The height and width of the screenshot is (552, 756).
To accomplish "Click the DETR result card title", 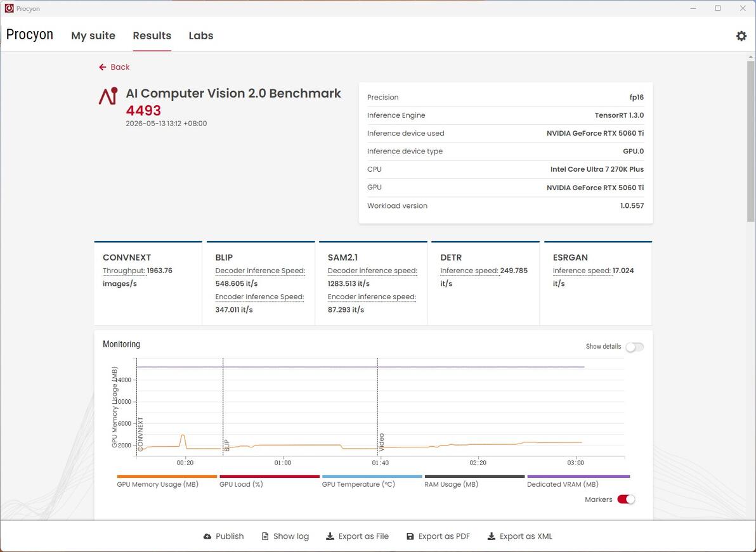I will 451,258.
